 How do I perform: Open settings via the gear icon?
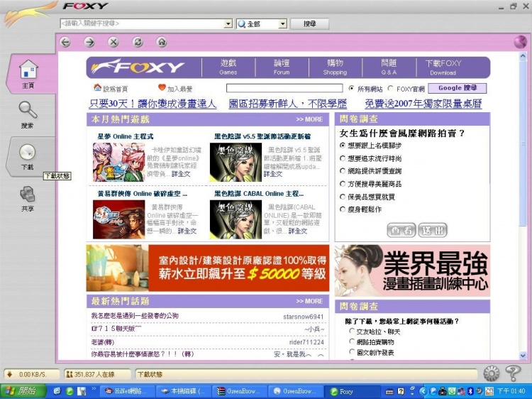pos(491,373)
